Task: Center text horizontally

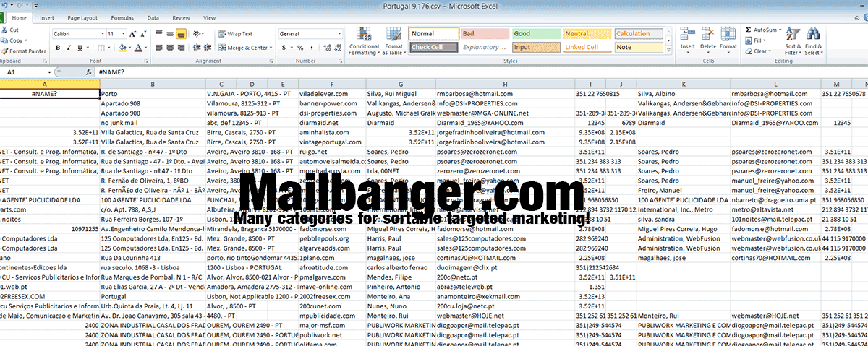Action: [x=170, y=48]
